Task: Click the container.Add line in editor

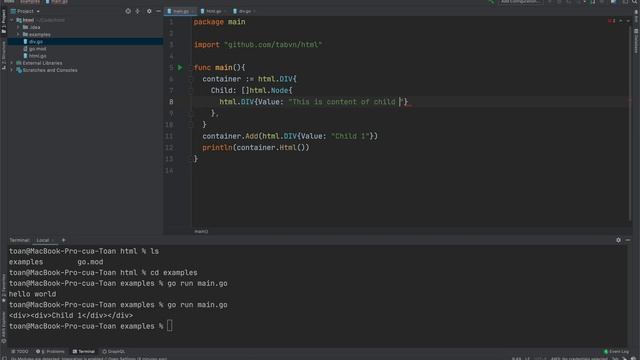Action: 290,136
